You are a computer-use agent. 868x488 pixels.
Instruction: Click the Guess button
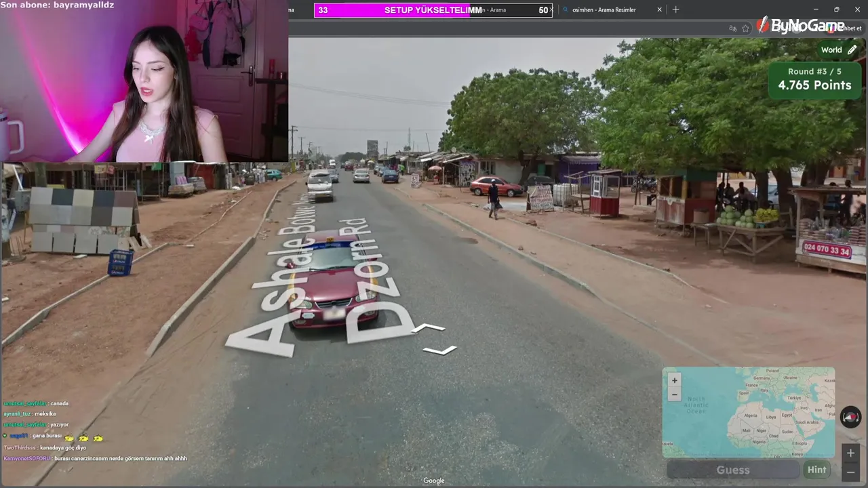point(733,470)
